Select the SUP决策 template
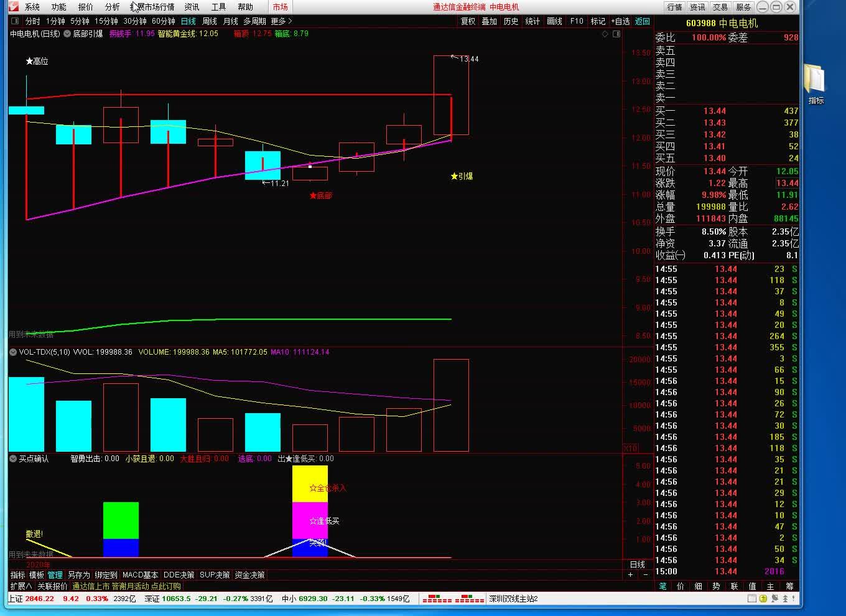Viewport: 846px width, 616px height. pyautogui.click(x=215, y=575)
